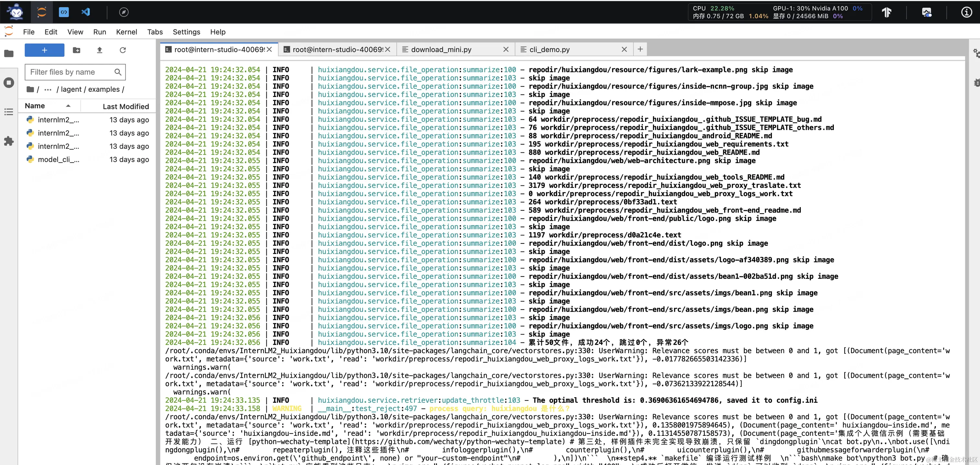Image resolution: width=980 pixels, height=465 pixels.
Task: Expand the collapsed breadcrumb ellipsis
Action: (48, 89)
